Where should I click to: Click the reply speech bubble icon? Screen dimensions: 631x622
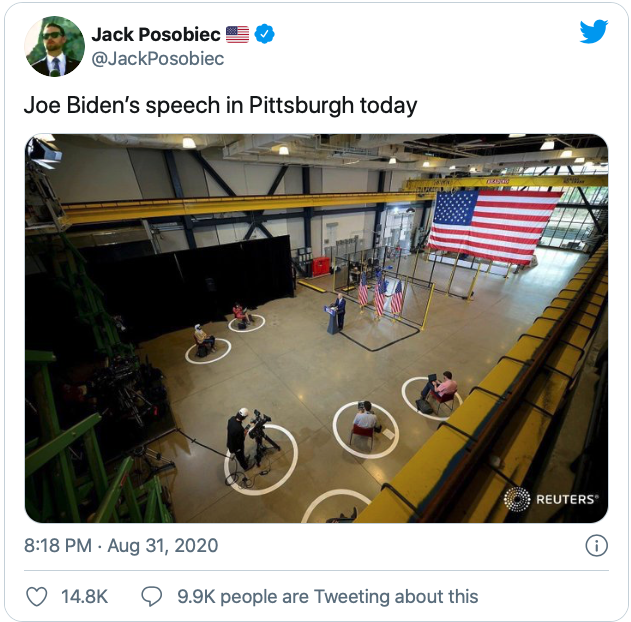click(152, 597)
